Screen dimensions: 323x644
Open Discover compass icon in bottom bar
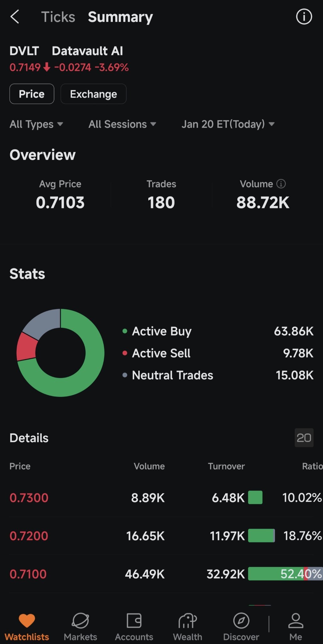241,621
